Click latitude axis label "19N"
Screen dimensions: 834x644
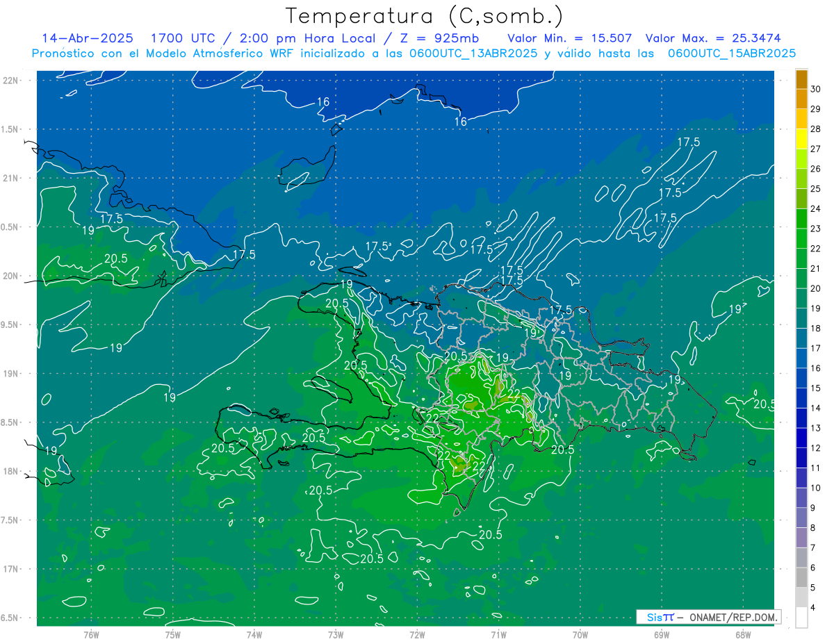[x=12, y=374]
